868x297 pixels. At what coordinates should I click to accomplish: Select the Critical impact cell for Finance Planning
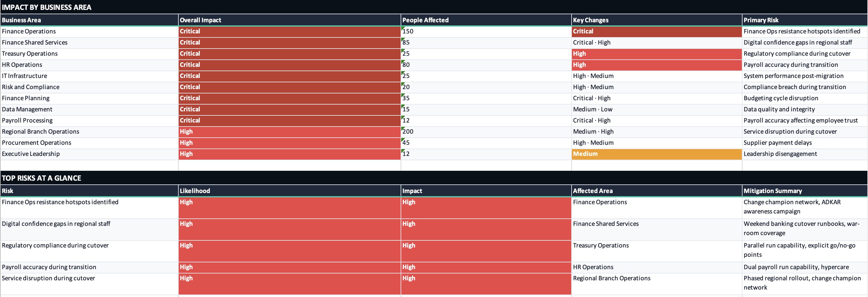(x=289, y=98)
